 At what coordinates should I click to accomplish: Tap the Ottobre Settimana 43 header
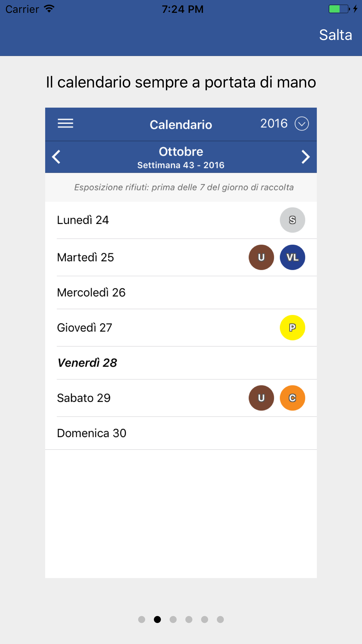(181, 157)
